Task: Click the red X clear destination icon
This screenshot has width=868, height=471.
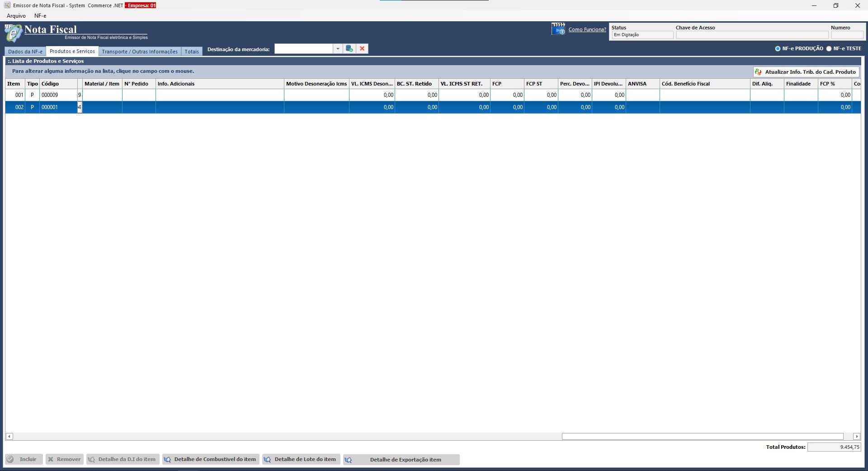Action: pos(362,49)
